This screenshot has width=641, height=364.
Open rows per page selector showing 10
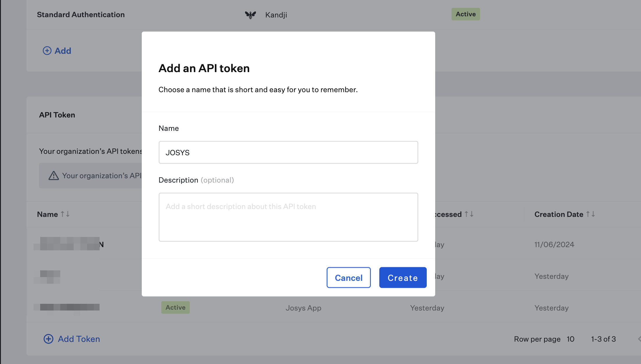[x=570, y=339]
